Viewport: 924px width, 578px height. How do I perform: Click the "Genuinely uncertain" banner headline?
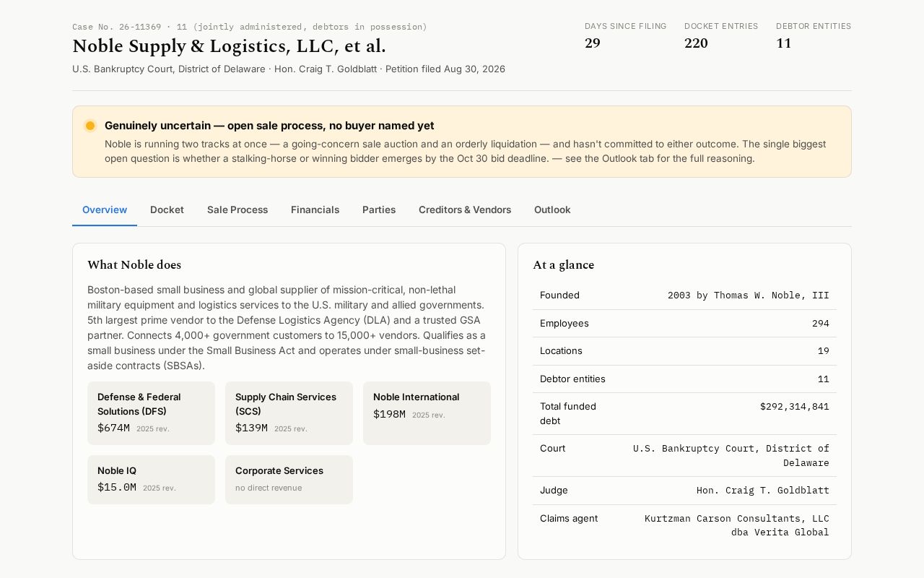pos(269,126)
